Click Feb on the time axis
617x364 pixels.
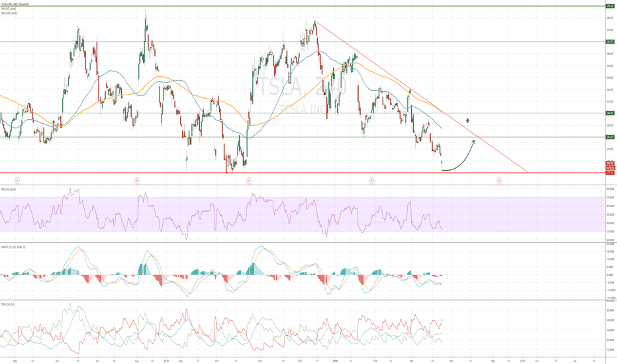click(x=375, y=361)
